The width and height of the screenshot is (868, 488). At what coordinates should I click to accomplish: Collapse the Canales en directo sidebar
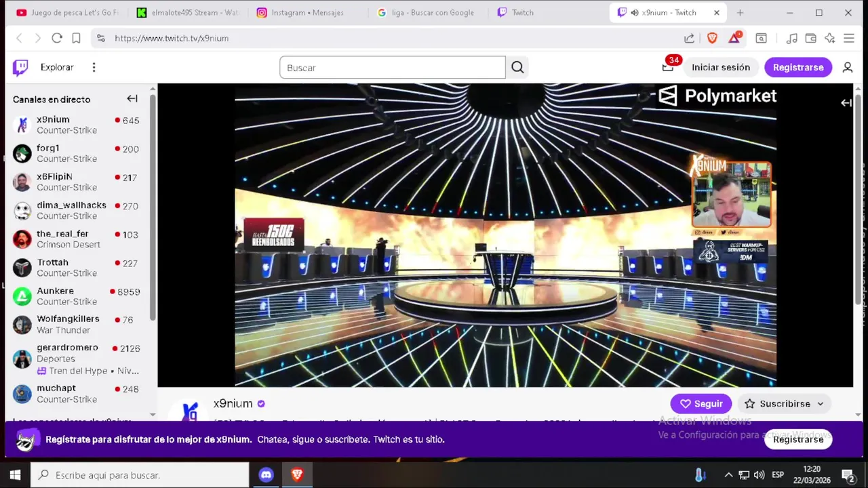coord(132,99)
